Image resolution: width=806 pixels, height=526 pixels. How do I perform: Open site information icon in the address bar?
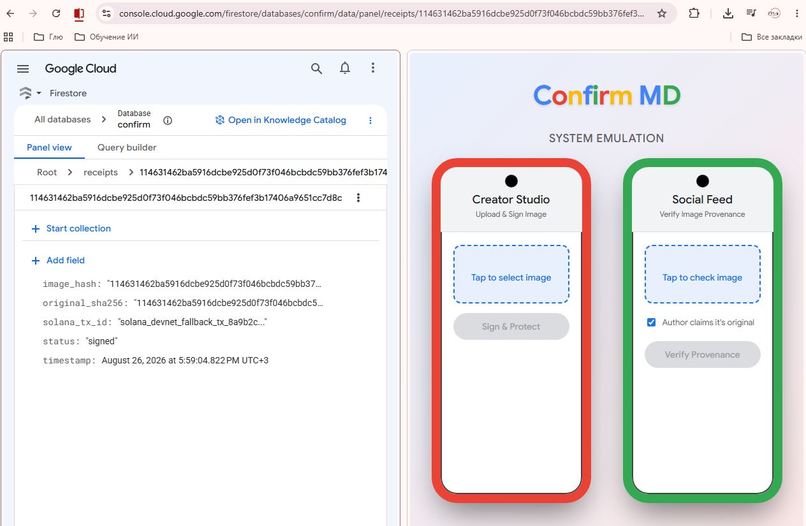[x=106, y=13]
